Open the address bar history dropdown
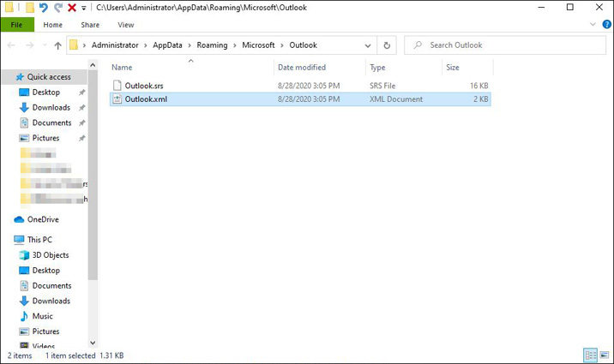614x364 pixels. (368, 45)
